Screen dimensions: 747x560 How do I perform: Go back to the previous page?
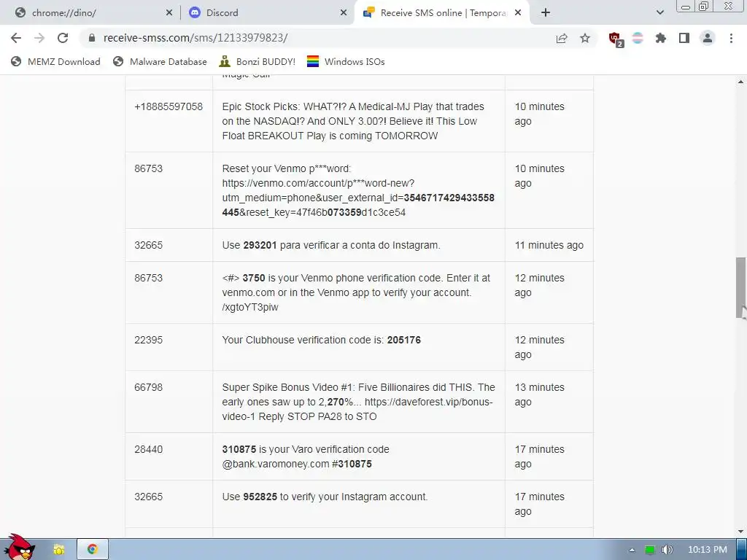click(x=16, y=38)
